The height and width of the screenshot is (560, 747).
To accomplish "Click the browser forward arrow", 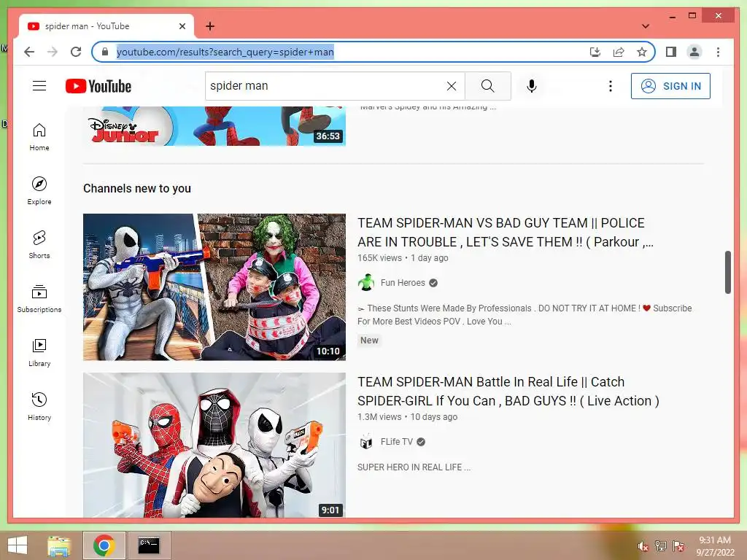I will [x=53, y=52].
